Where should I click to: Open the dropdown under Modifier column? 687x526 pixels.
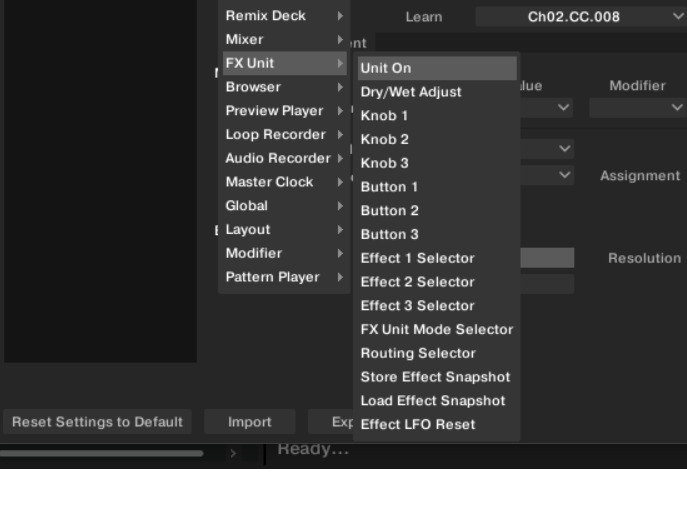tap(638, 107)
